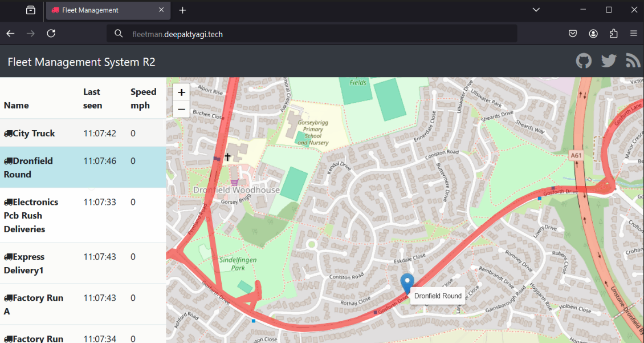Image resolution: width=644 pixels, height=343 pixels.
Task: Open the tab manager icon left of the tab
Action: (x=31, y=10)
